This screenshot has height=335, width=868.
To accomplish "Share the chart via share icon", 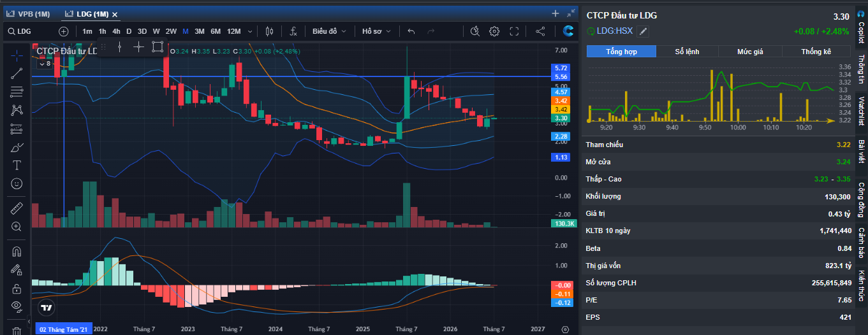I will (x=540, y=31).
